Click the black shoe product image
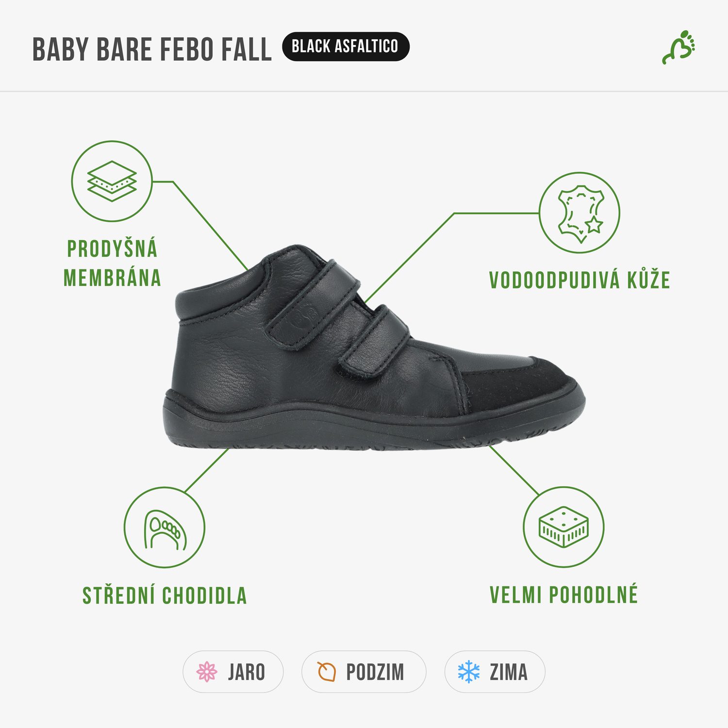The height and width of the screenshot is (728, 728). tap(374, 347)
